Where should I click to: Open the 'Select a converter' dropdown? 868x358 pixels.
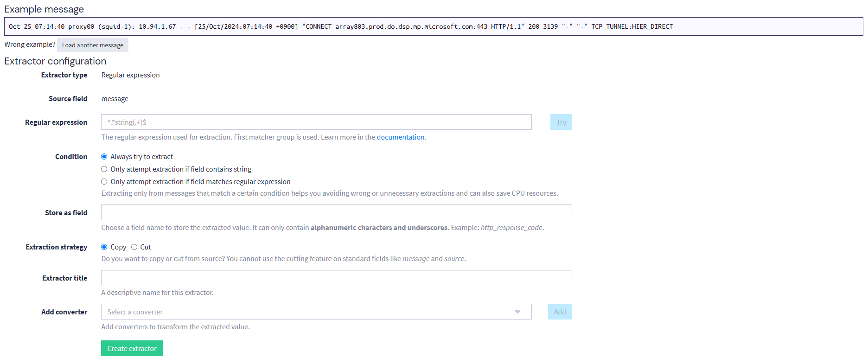coord(315,312)
